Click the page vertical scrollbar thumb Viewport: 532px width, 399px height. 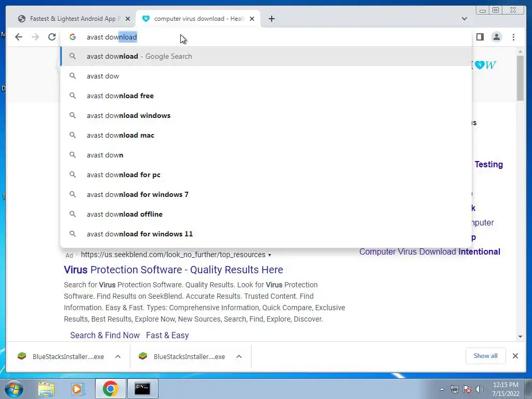coord(520,78)
